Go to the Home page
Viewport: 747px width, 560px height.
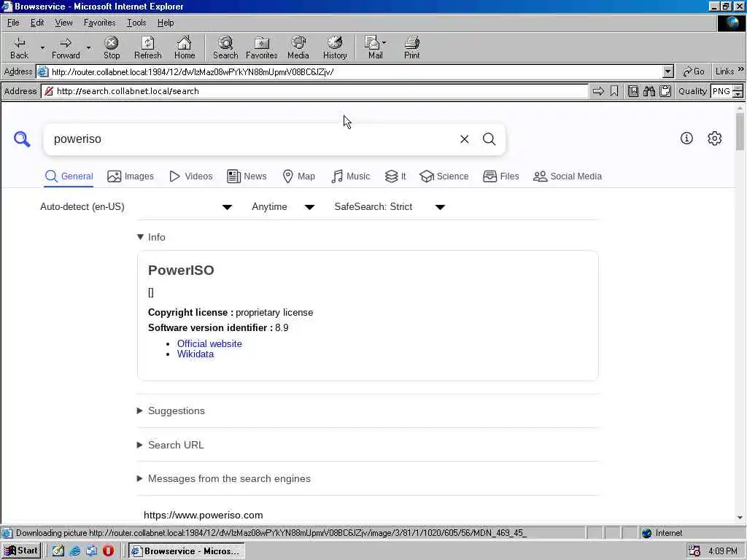point(185,47)
